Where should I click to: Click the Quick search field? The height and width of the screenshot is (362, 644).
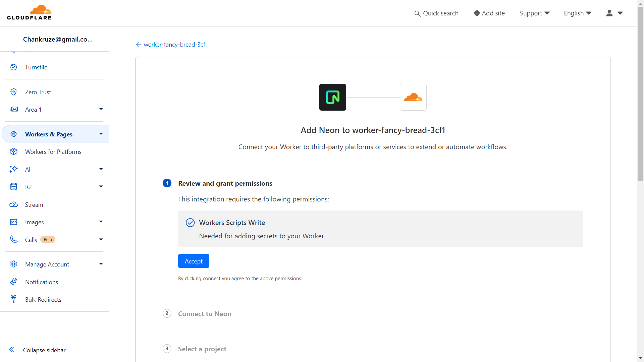coord(436,13)
